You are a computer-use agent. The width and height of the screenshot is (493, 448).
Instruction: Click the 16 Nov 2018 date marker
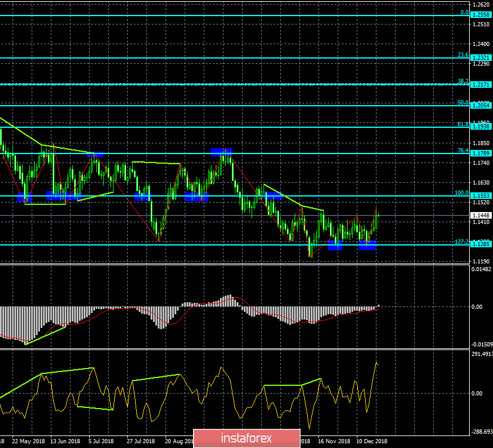tap(334, 441)
